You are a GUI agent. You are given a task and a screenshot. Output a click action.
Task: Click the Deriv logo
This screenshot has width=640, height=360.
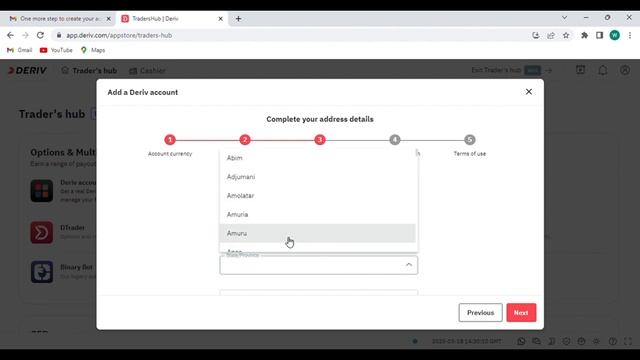pos(27,71)
